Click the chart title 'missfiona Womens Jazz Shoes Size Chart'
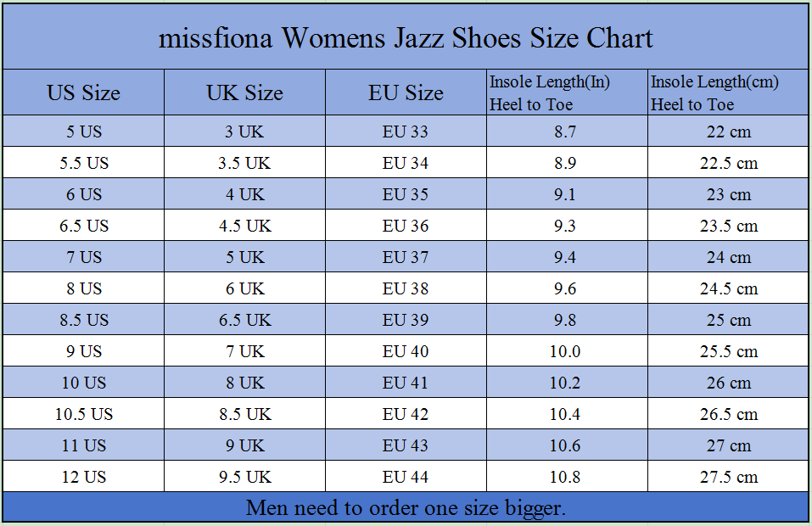Image resolution: width=812 pixels, height=526 pixels. tap(406, 38)
